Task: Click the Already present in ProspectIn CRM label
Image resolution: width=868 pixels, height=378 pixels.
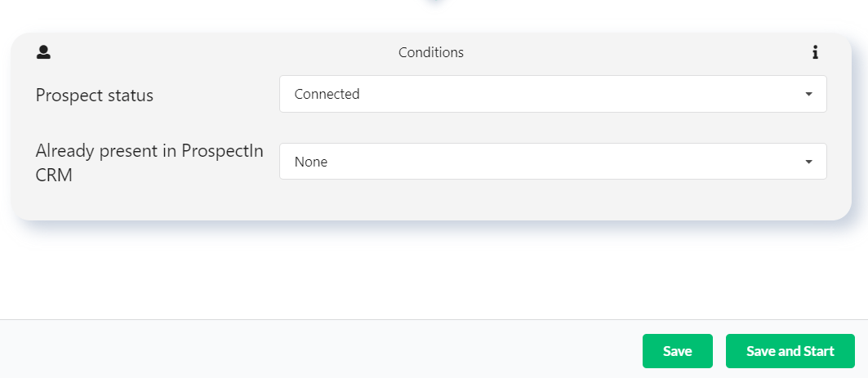Action: (x=149, y=162)
